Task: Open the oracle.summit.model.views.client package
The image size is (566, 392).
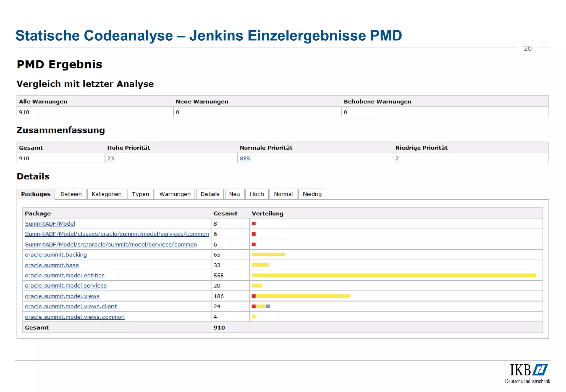Action: (71, 306)
